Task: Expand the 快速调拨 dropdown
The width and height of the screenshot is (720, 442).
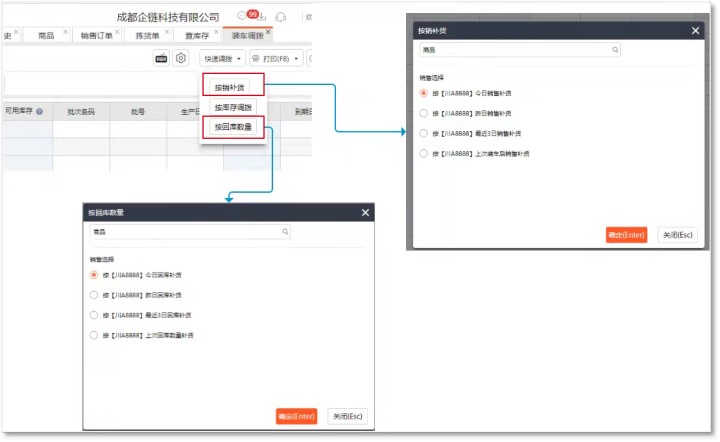Action: point(221,59)
